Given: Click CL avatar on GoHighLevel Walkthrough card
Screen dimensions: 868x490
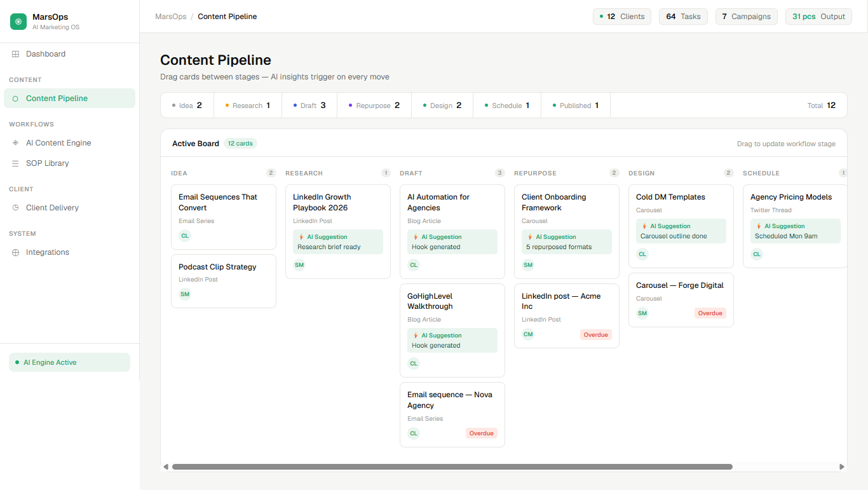Looking at the screenshot, I should 414,364.
